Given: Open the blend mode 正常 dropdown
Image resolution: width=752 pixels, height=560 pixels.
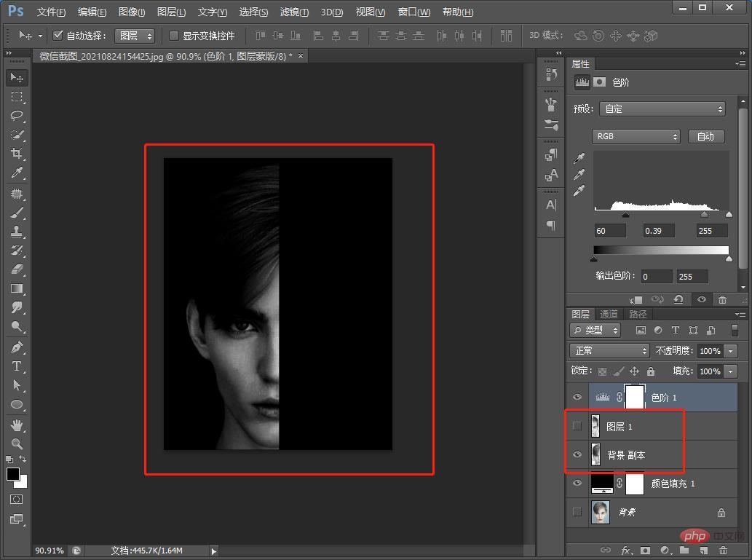Looking at the screenshot, I should point(609,350).
